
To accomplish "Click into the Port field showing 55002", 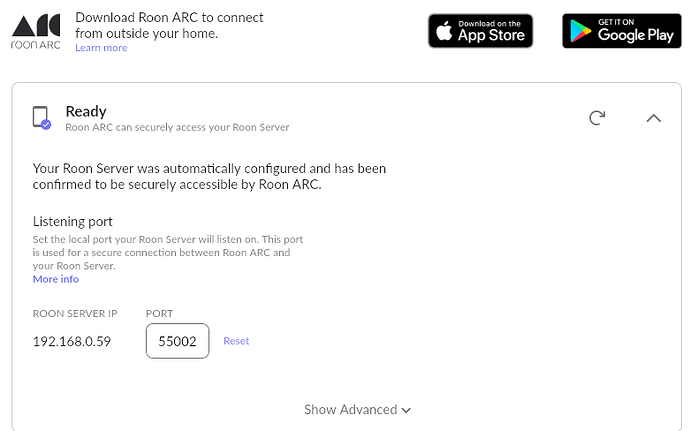I will coord(177,341).
